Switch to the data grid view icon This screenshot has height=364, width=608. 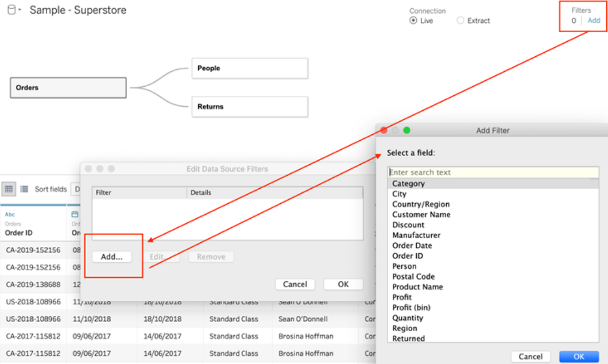coord(9,189)
